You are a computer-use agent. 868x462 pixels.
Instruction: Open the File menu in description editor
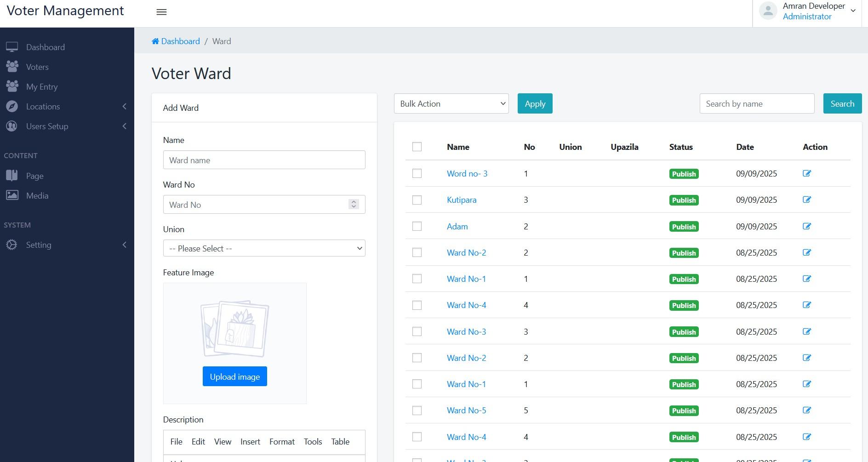coord(176,441)
